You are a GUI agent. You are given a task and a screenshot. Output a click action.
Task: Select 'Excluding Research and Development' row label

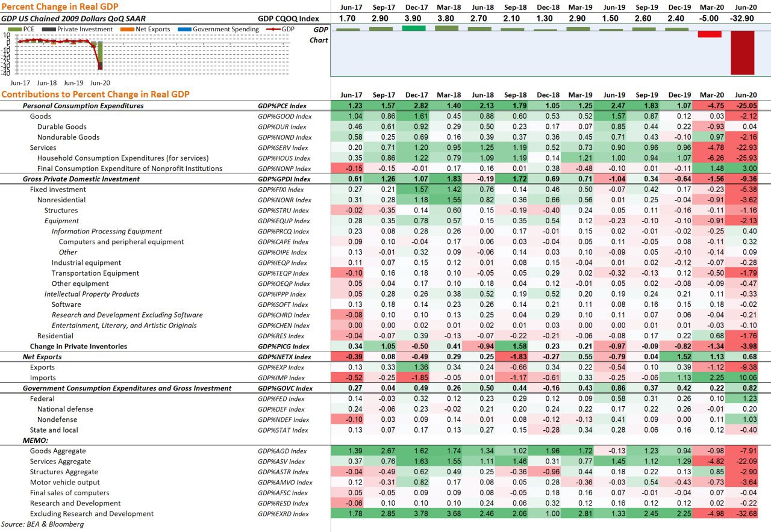(92, 514)
